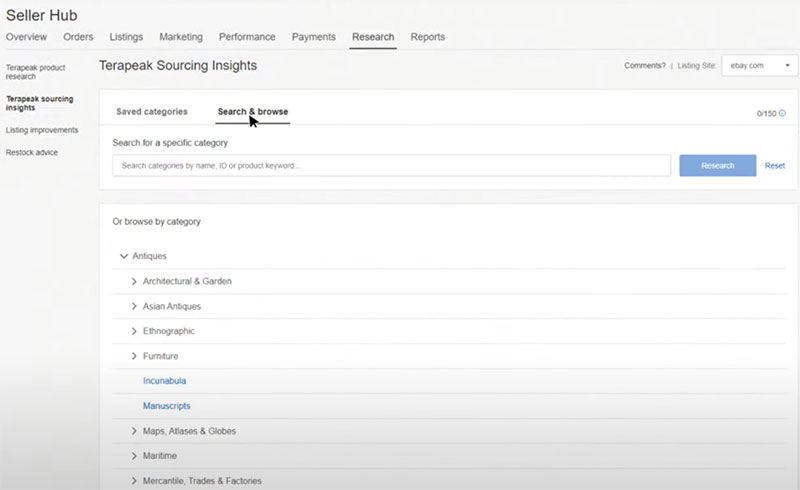Viewport: 800px width, 490px height.
Task: Expand Asian Antiques subcategory
Action: (134, 306)
